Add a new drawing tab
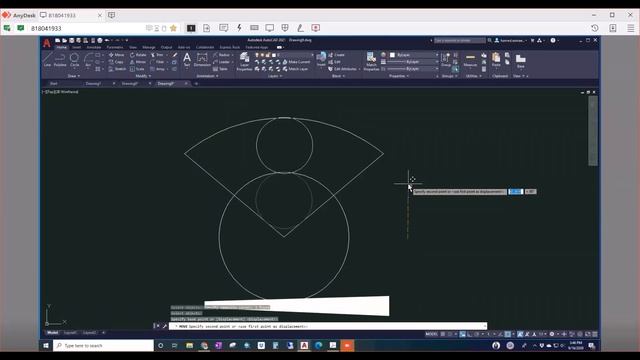640x360 pixels. [196, 84]
